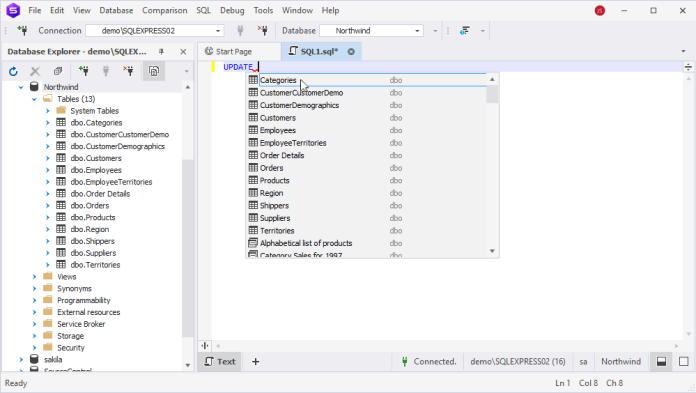Screen dimensions: 696x393
Task: Open the Connection combo box dropdown
Action: 218,31
